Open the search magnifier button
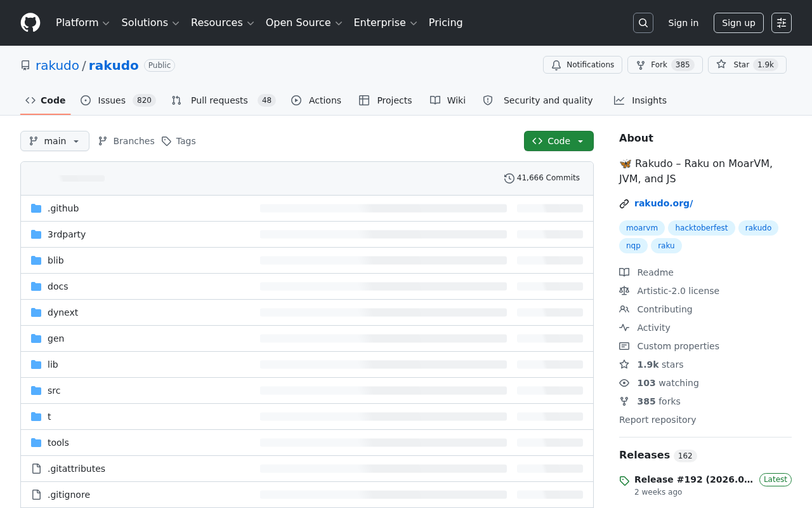812x508 pixels. (643, 23)
